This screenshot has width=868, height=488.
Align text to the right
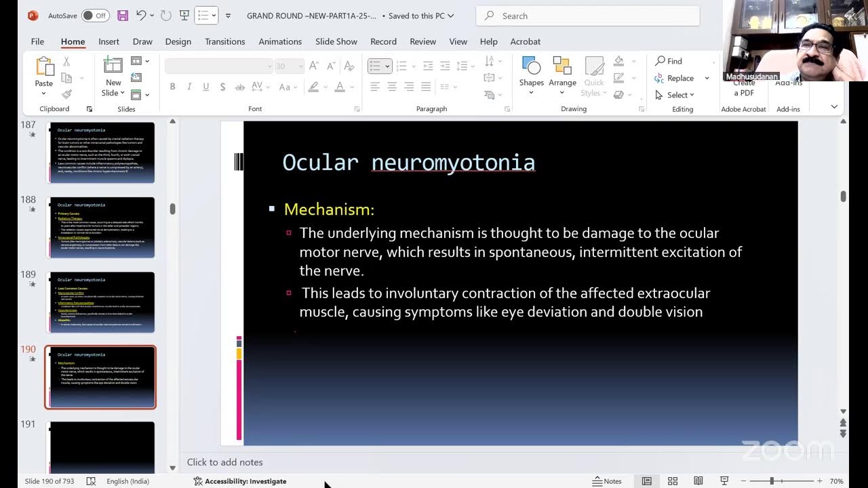409,87
